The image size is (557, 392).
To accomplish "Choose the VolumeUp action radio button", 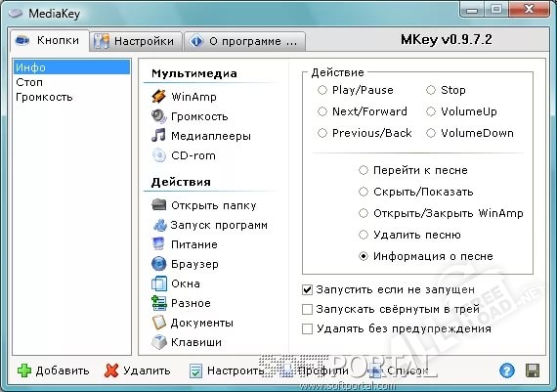I will (431, 111).
